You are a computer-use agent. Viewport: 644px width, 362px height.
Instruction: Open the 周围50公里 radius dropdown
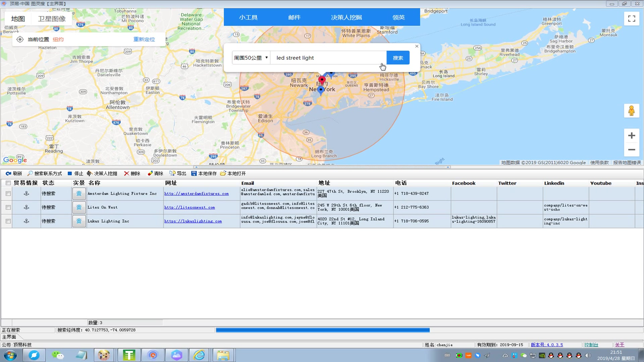[x=251, y=58]
